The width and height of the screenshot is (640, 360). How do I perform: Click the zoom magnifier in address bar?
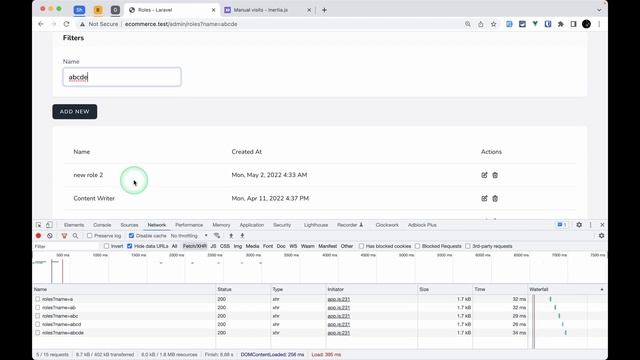[468, 24]
